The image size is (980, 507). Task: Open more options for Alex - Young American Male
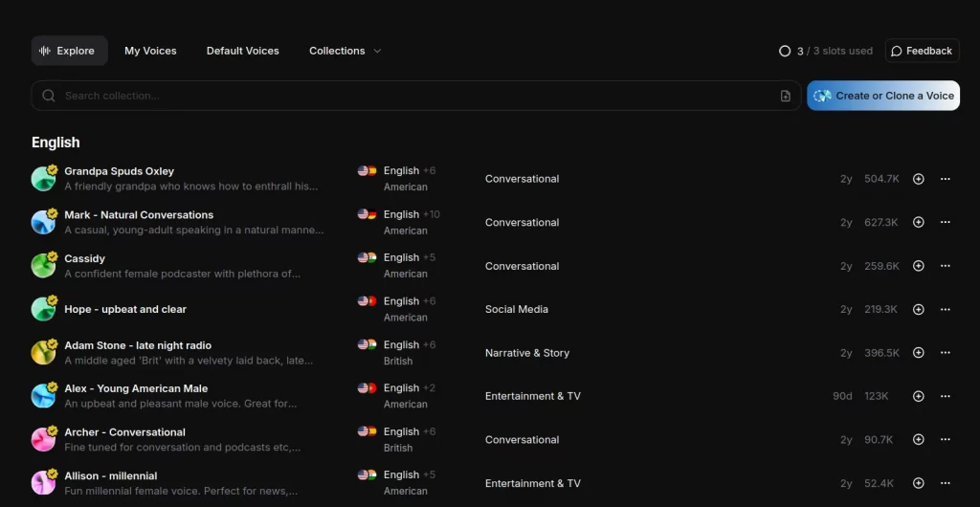[x=946, y=396]
